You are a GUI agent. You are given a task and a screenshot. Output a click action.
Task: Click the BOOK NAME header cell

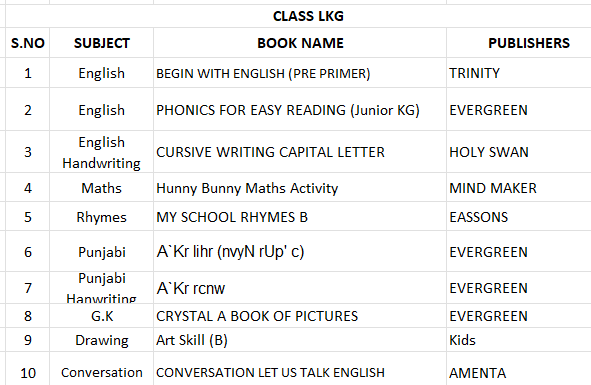tap(300, 43)
